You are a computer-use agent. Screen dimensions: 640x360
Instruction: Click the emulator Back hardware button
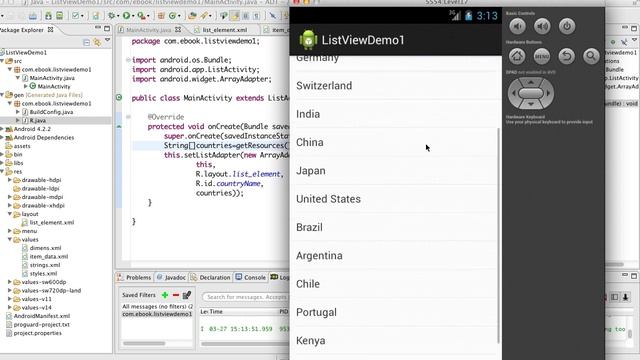pos(567,56)
